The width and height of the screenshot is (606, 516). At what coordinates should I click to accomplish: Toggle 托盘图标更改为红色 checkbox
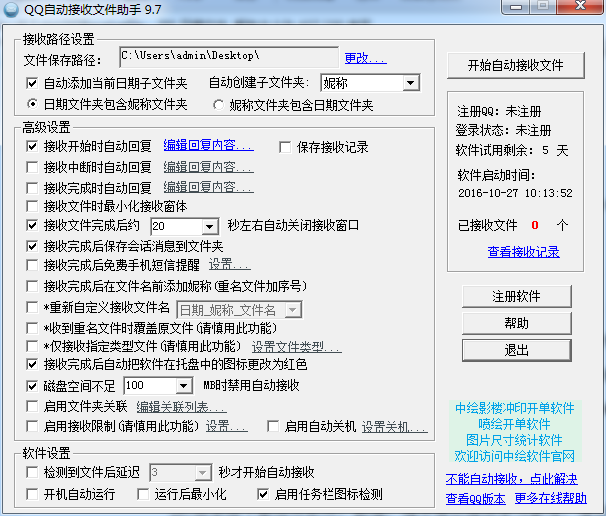pyautogui.click(x=32, y=364)
